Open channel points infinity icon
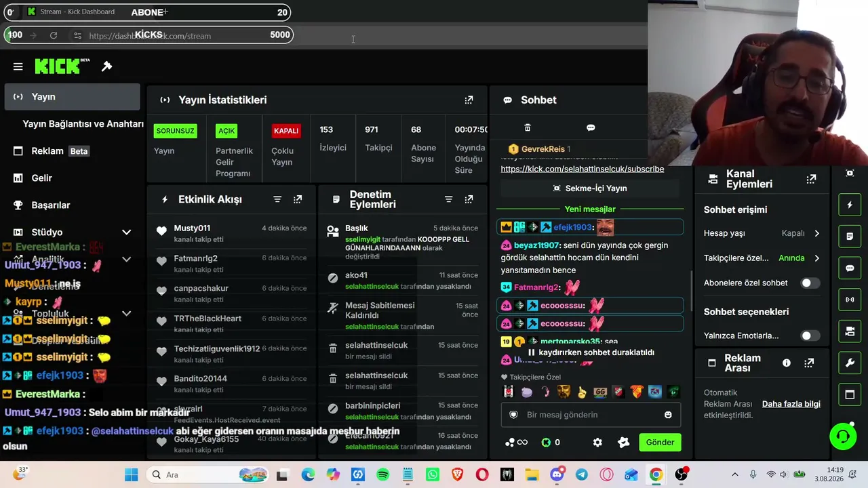The image size is (868, 488). pyautogui.click(x=516, y=443)
